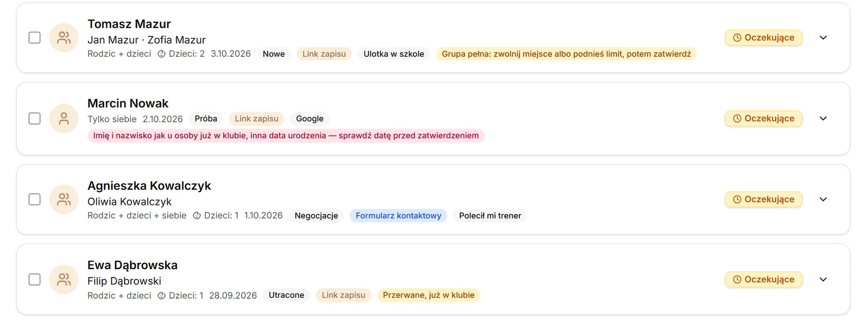Click the child name Filip Dąbrowski
This screenshot has height=320, width=868.
(x=124, y=281)
